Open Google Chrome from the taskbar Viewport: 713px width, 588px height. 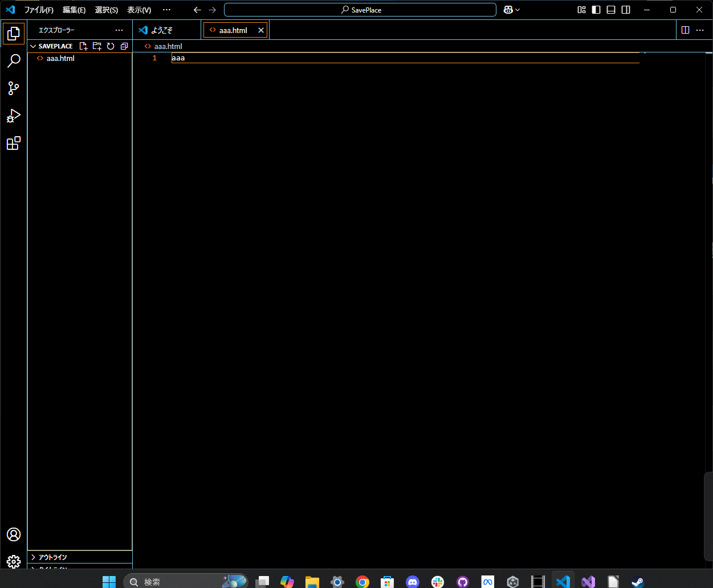(x=362, y=581)
